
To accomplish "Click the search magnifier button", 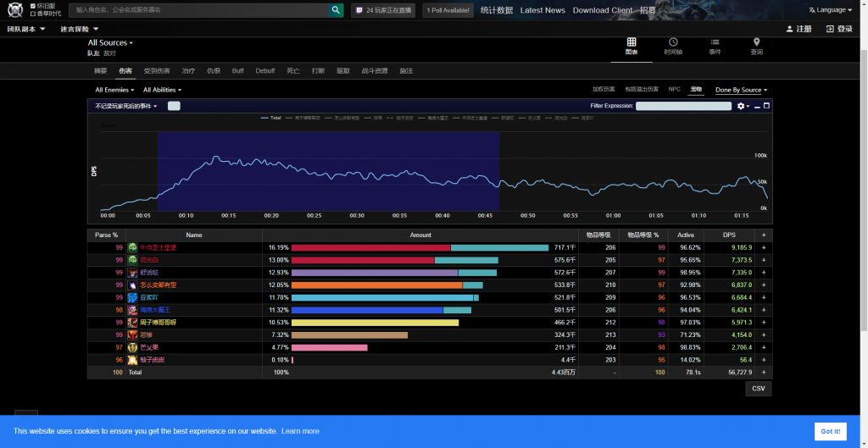I will [337, 10].
